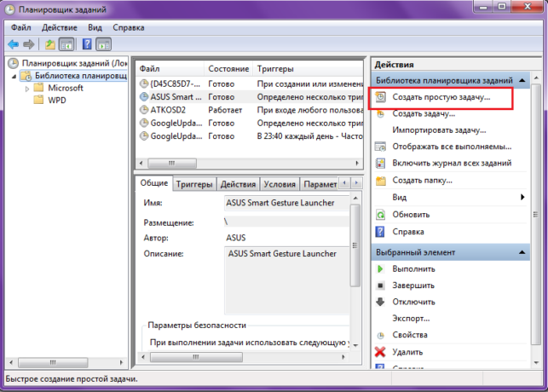Click Создать задачу action
The height and width of the screenshot is (392, 548).
pyautogui.click(x=424, y=114)
